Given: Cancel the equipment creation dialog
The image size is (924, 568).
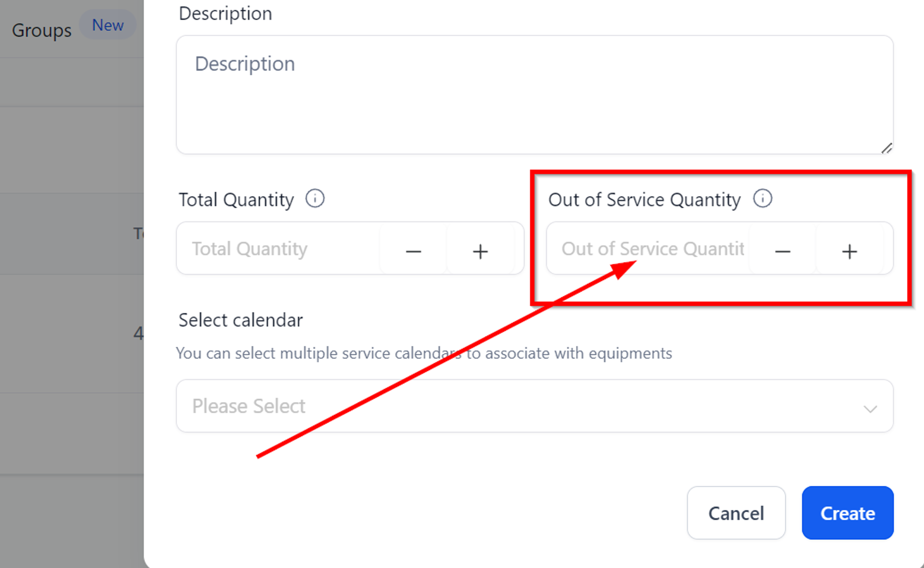Looking at the screenshot, I should click(736, 513).
